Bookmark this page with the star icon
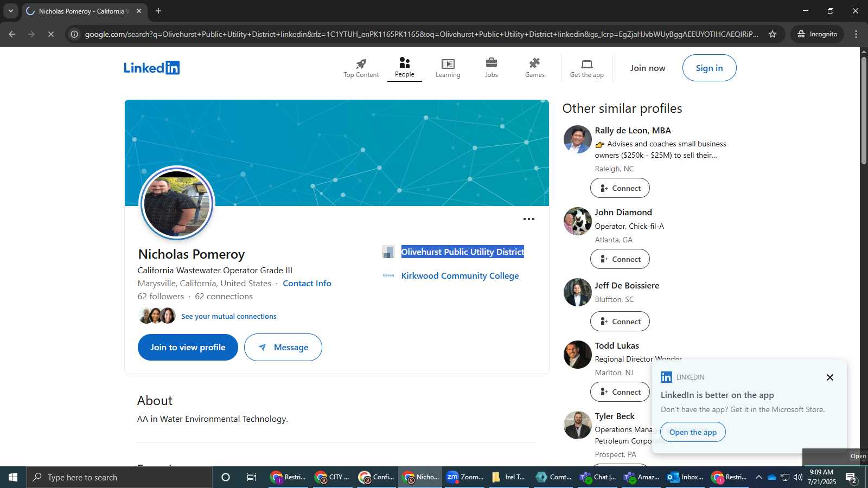Viewport: 868px width, 488px height. click(x=773, y=34)
